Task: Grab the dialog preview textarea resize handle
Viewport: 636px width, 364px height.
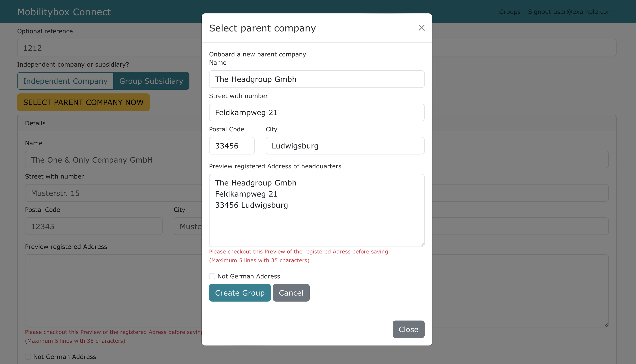Action: [x=422, y=244]
